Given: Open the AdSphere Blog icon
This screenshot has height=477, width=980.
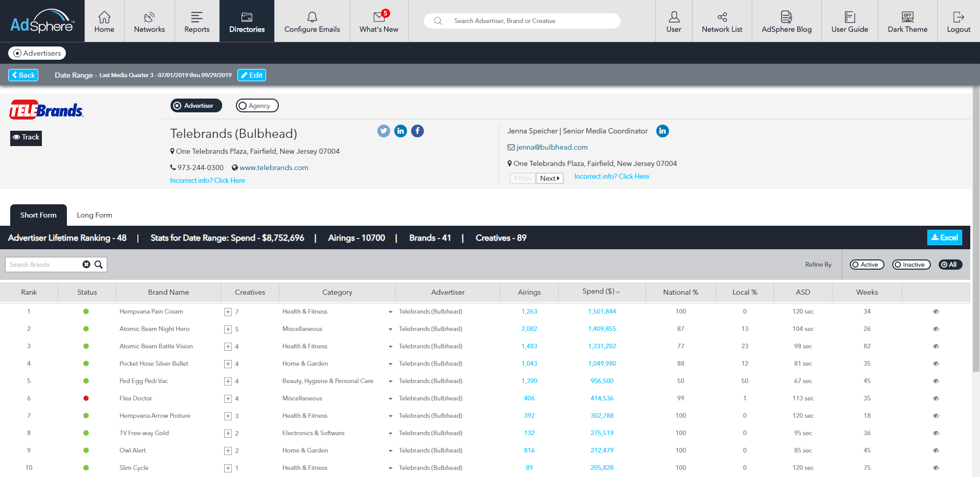Looking at the screenshot, I should 786,17.
